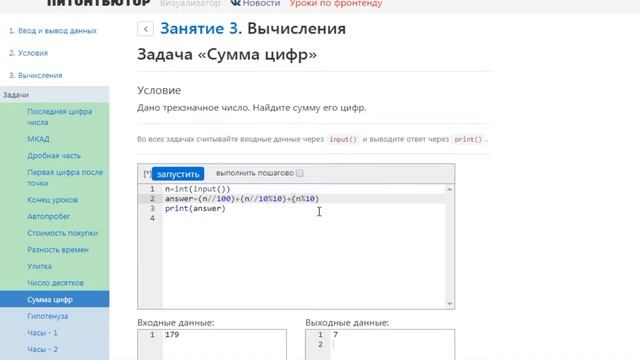
Task: Open Уроки по фронтенду link
Action: [336, 3]
